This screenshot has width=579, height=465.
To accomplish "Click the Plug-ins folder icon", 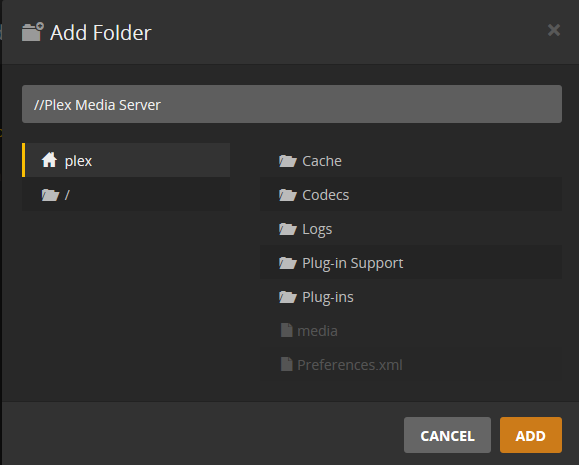I will (288, 297).
